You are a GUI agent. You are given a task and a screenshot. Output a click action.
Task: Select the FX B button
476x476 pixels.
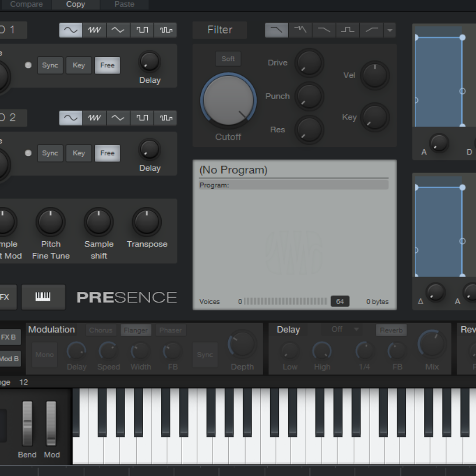(x=9, y=337)
